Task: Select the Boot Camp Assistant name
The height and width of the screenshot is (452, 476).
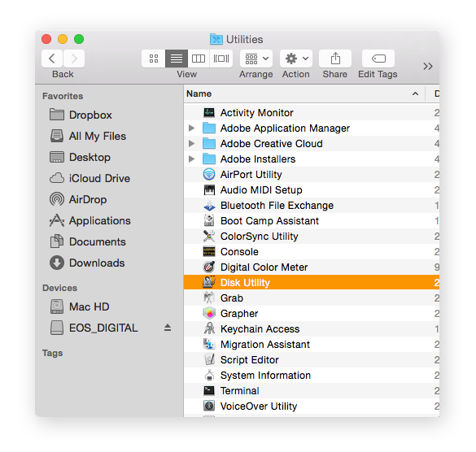Action: [269, 221]
